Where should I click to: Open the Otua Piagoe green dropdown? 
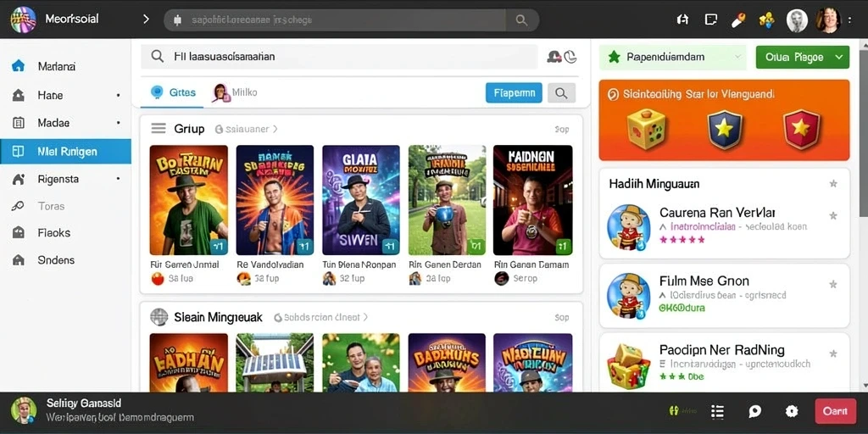coord(802,57)
